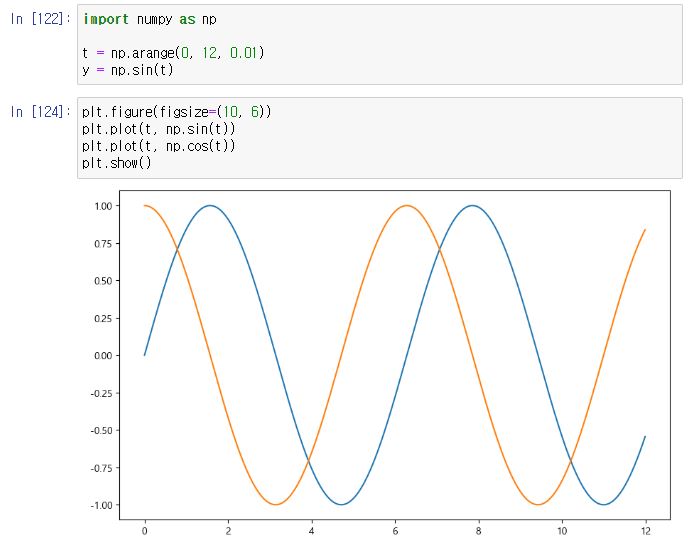The image size is (694, 548).
Task: Click the 'plt.plot(t, np.sin(t))' line
Action: [x=158, y=129]
